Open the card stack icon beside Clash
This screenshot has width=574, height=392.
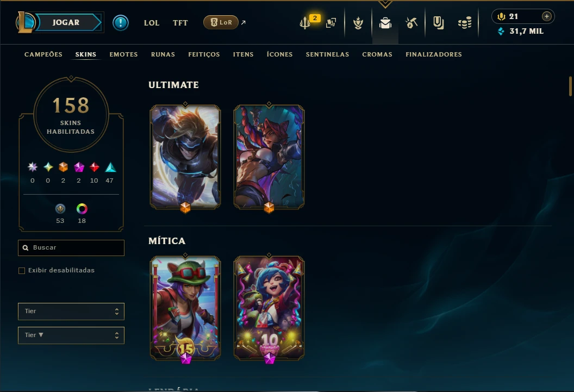[x=331, y=23]
